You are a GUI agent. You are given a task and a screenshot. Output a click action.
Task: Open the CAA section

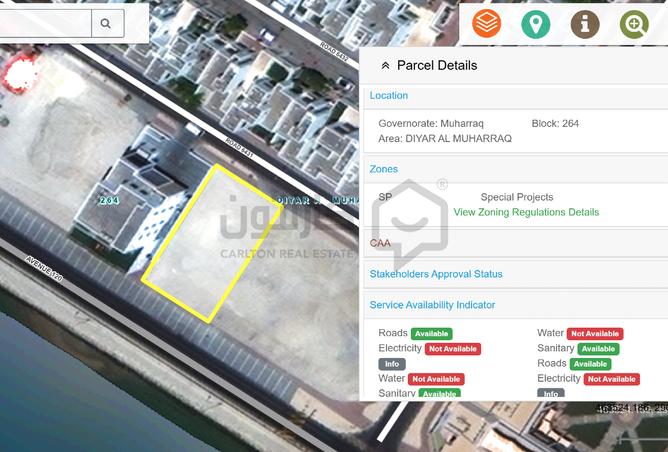380,243
